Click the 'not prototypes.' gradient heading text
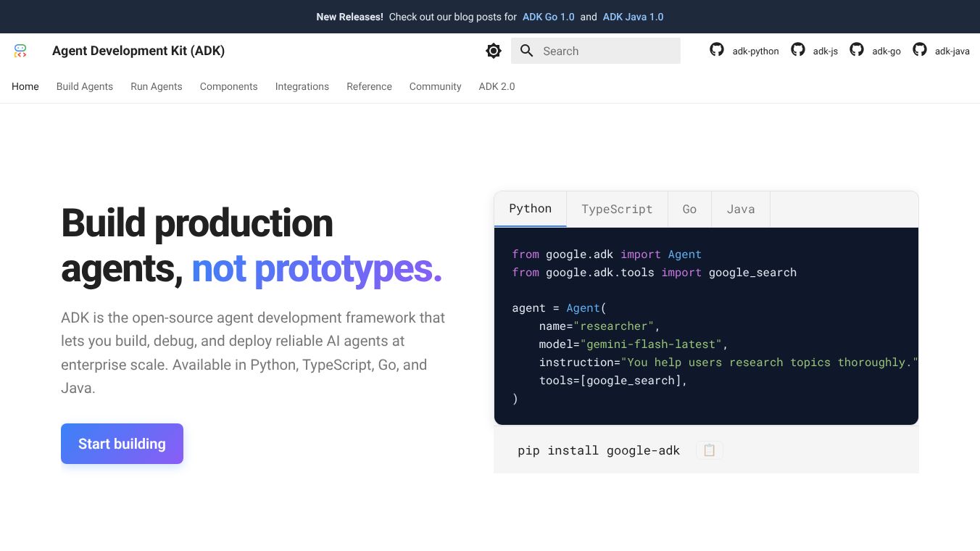 pyautogui.click(x=317, y=268)
